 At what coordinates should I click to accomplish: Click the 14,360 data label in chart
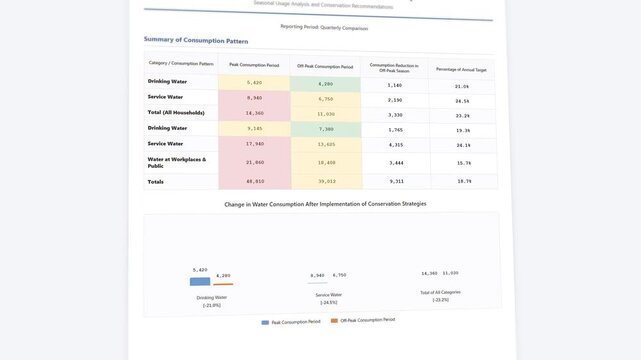(429, 273)
